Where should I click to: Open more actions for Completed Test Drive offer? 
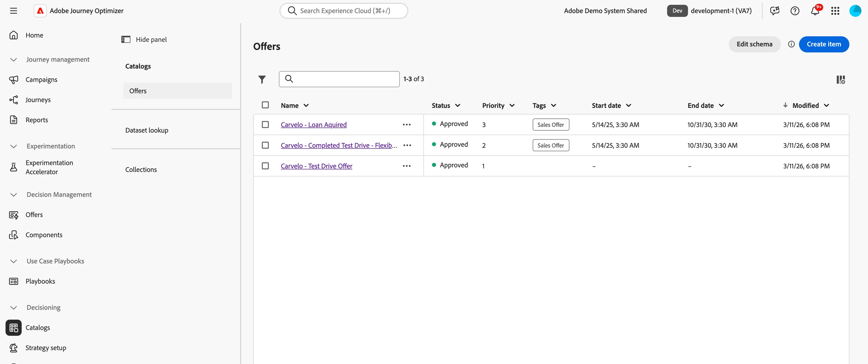point(407,145)
